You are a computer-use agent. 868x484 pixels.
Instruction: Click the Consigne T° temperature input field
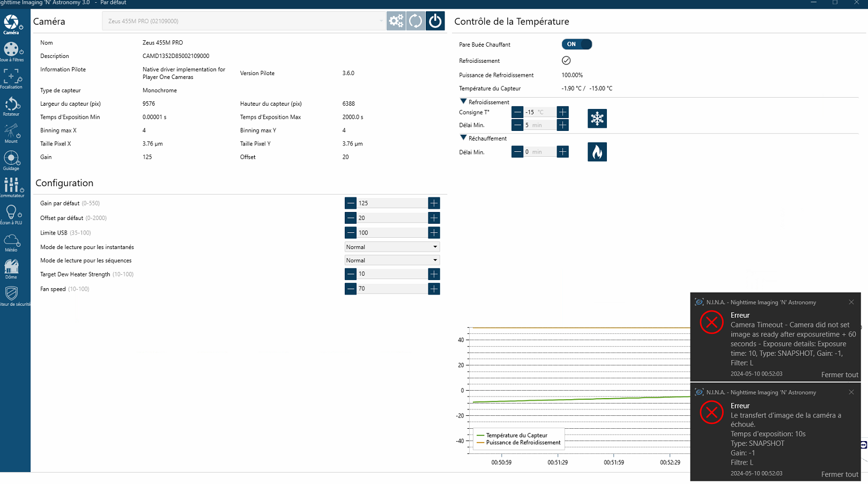coord(539,112)
